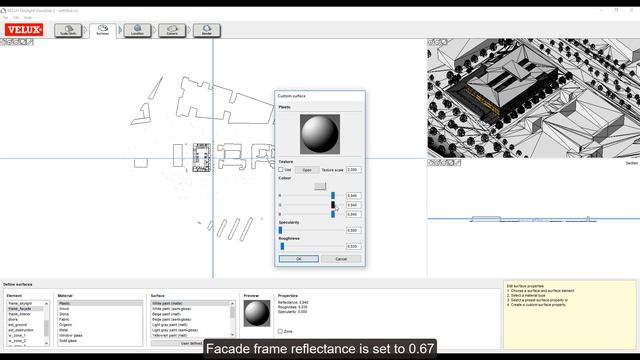Select frame_facade in Element list
640x360 pixels.
(x=25, y=309)
